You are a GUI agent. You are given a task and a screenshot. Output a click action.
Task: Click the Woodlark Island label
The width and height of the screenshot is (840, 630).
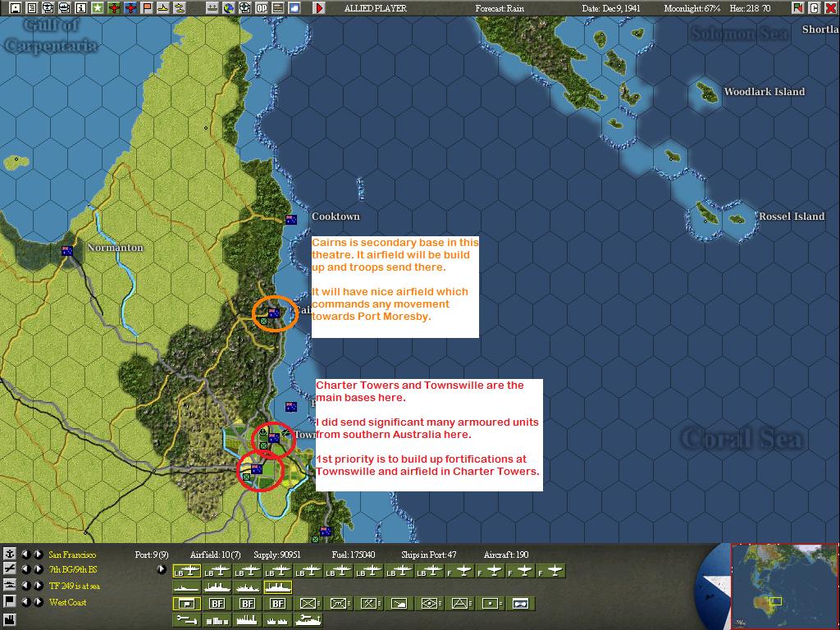coord(764,92)
